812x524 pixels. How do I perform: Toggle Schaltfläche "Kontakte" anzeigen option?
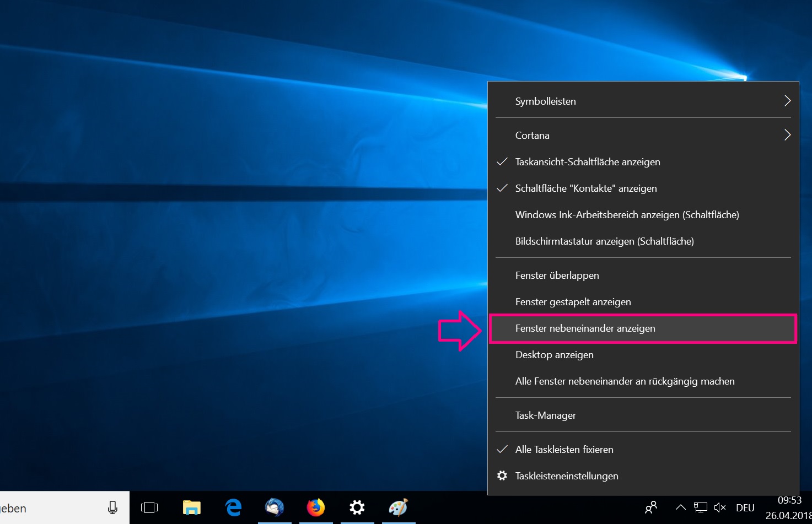tap(585, 188)
